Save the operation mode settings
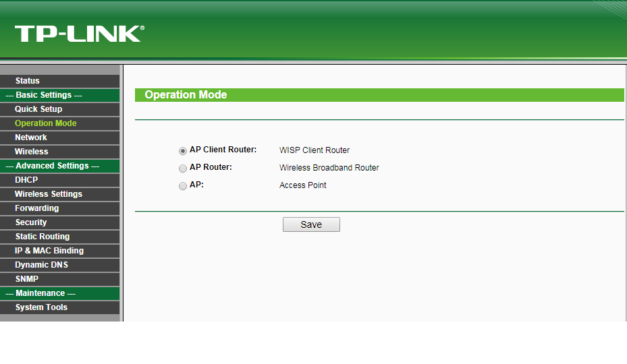The image size is (627, 364). point(311,224)
